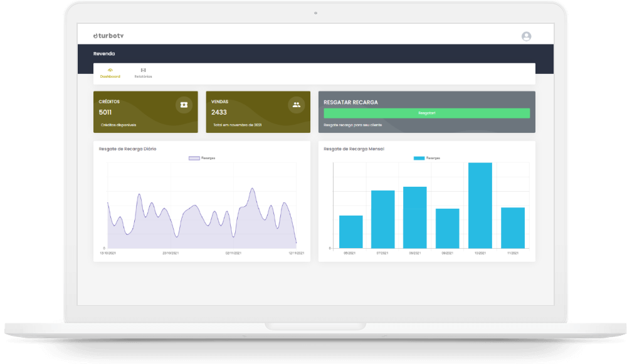
Task: Click the Relatórios envelope icon
Action: tap(143, 70)
